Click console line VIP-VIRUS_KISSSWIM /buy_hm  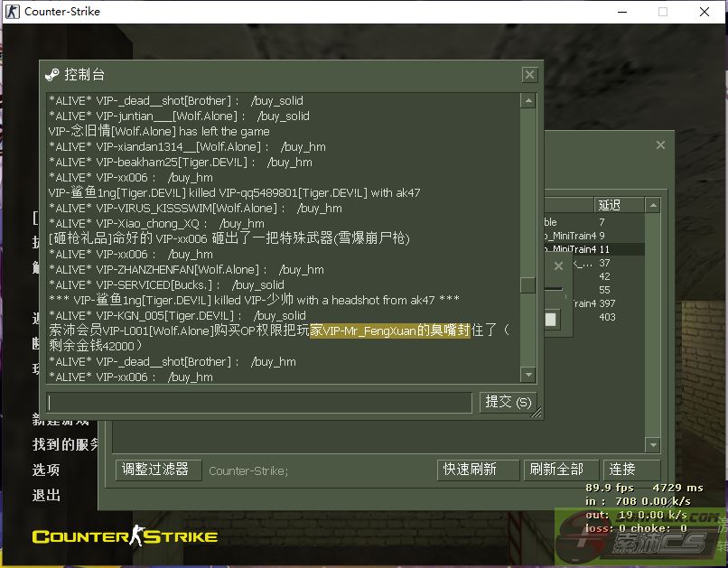coord(195,208)
